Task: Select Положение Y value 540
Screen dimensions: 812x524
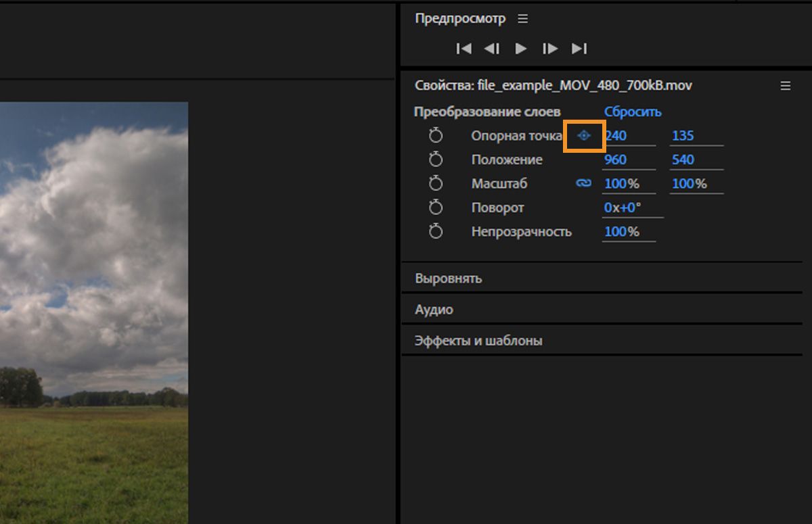Action: (x=683, y=160)
